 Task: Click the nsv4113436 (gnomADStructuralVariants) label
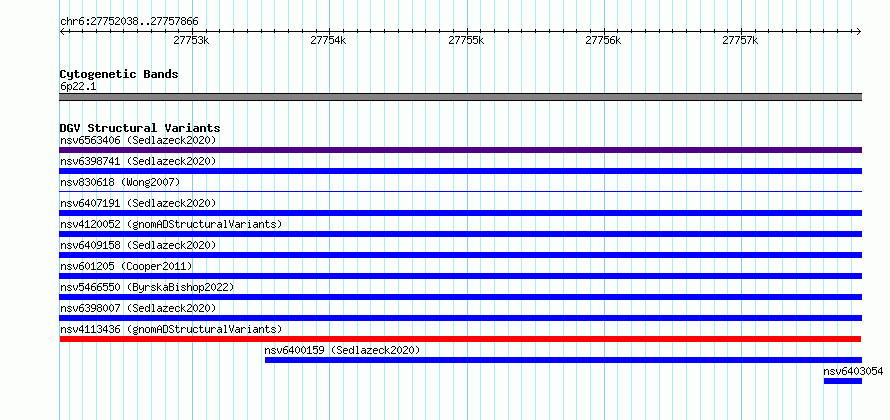171,329
